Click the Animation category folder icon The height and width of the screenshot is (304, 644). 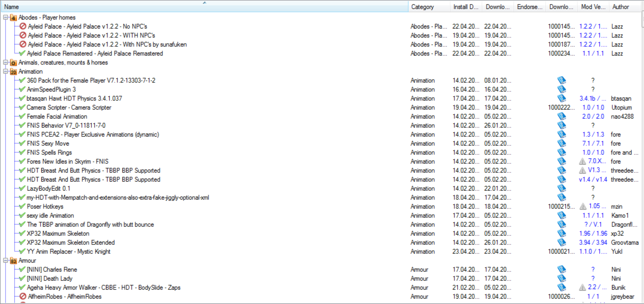point(13,72)
